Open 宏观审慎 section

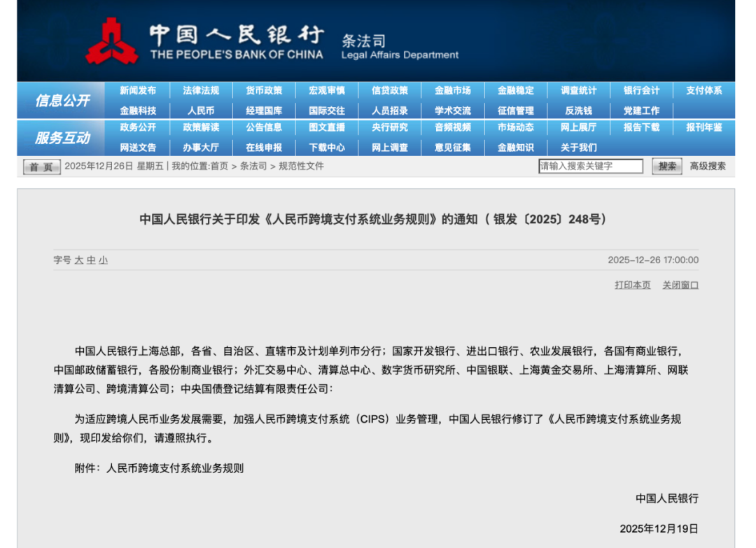tap(327, 90)
